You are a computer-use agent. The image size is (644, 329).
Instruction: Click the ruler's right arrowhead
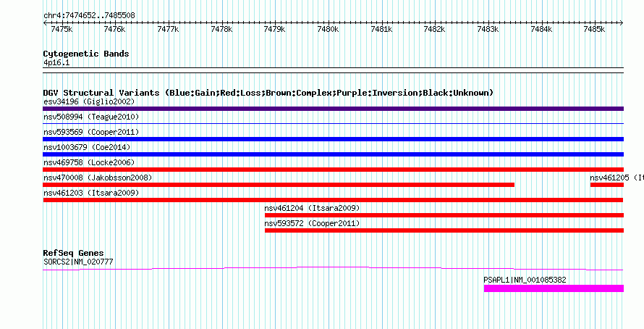622,23
